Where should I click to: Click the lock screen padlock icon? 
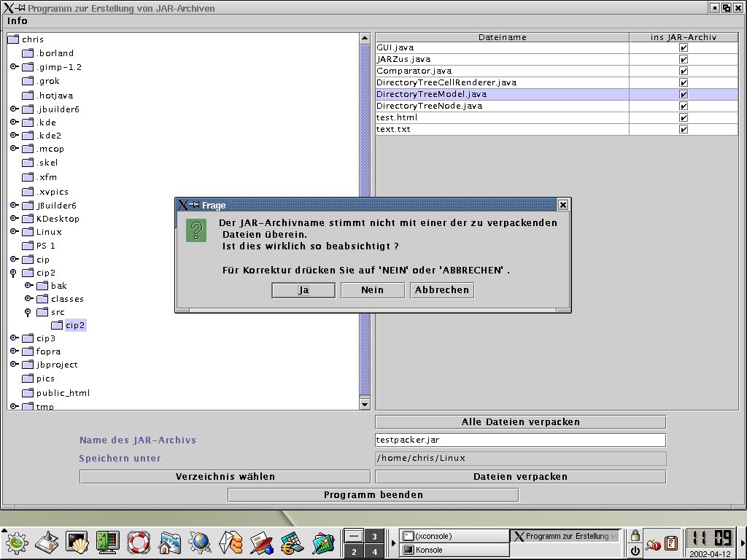[x=635, y=536]
